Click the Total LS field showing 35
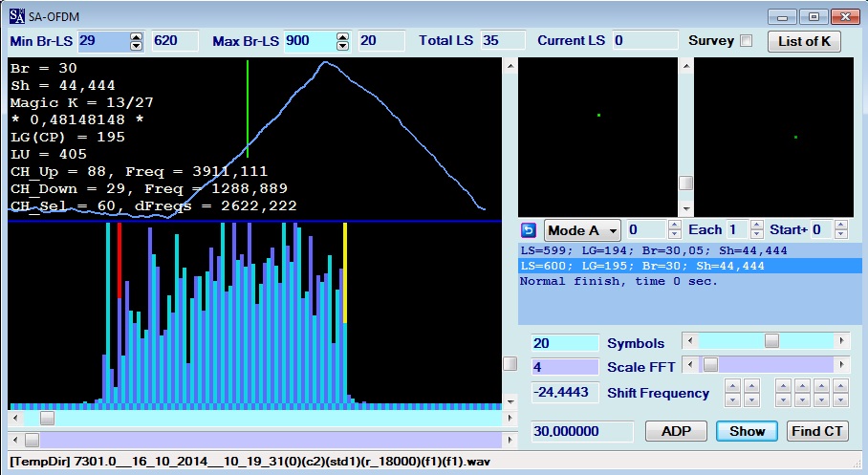868x475 pixels. click(x=503, y=41)
